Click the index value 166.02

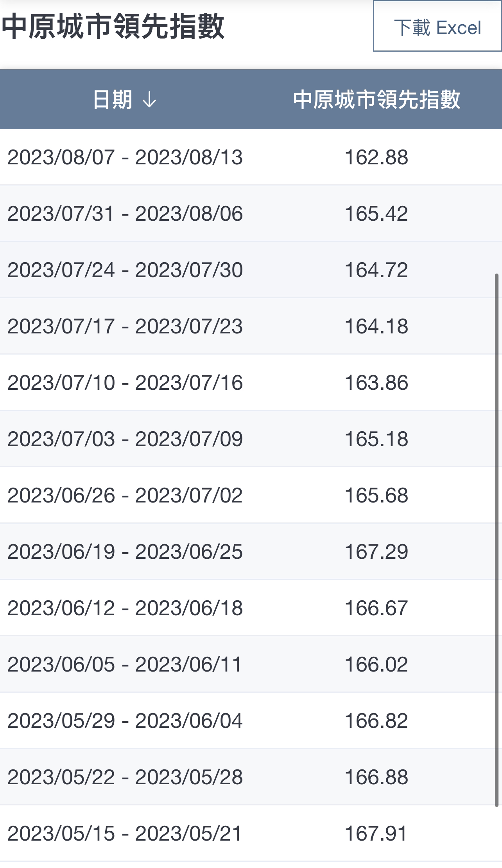coord(376,665)
